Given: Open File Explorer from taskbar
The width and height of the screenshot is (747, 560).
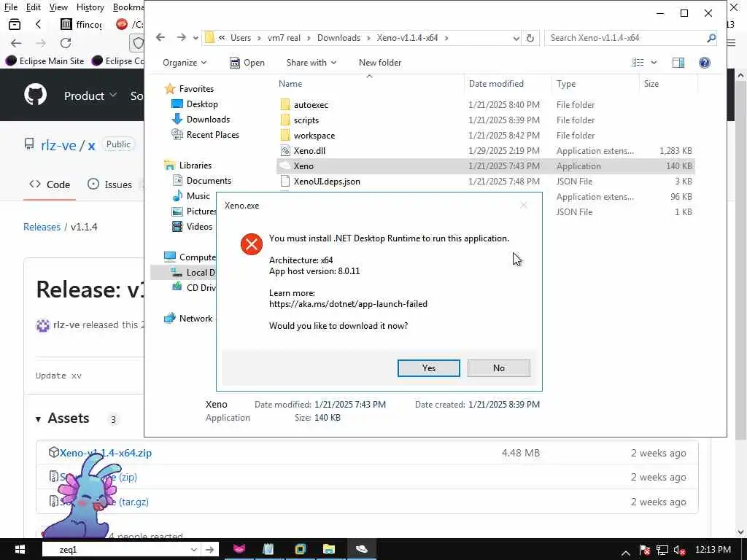Looking at the screenshot, I should coord(329,549).
